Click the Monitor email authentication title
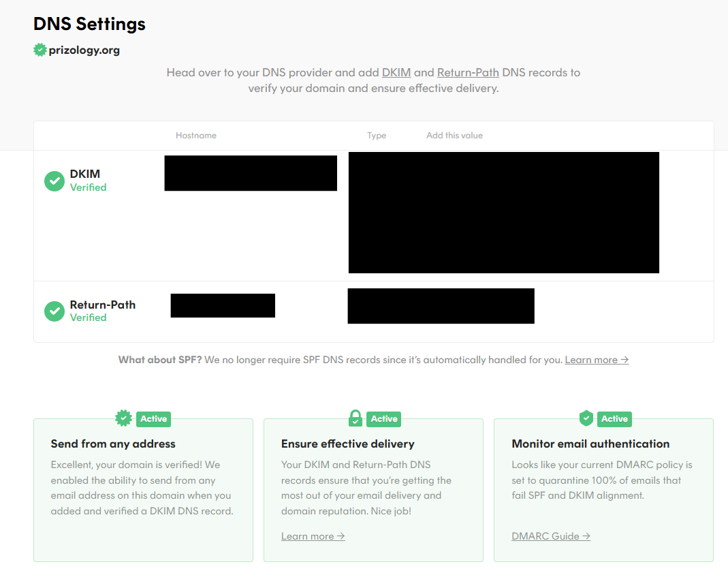Viewport: 728px width, 588px height. click(x=590, y=444)
